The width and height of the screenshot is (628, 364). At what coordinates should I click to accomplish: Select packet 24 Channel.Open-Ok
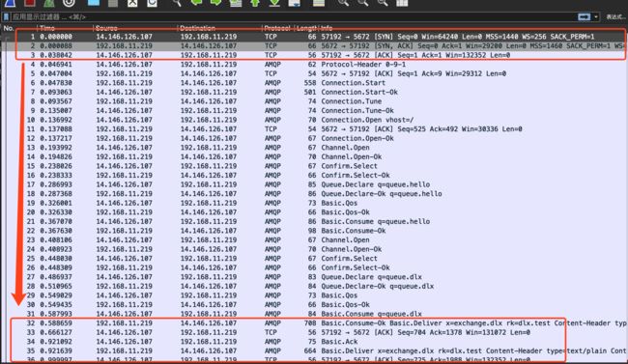tap(314, 249)
